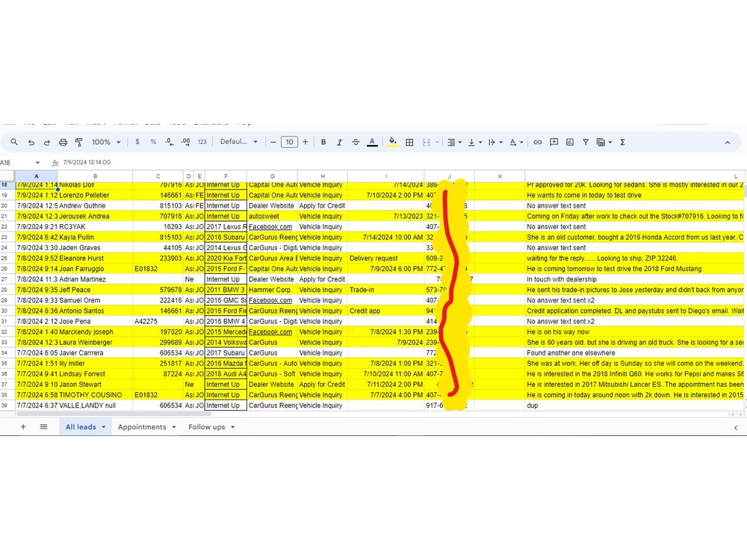Viewport: 747px width, 560px height.
Task: Toggle strikethrough formatting
Action: pos(356,142)
